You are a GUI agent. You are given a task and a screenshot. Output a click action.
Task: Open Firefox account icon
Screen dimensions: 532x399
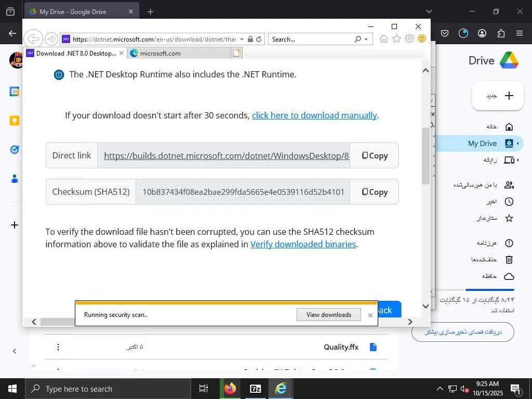[x=482, y=33]
